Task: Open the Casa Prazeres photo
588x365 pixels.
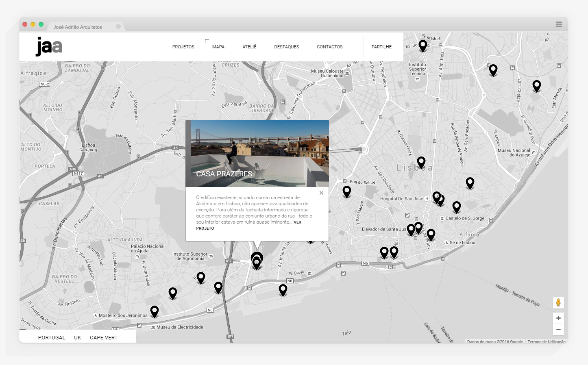Action: click(x=257, y=153)
